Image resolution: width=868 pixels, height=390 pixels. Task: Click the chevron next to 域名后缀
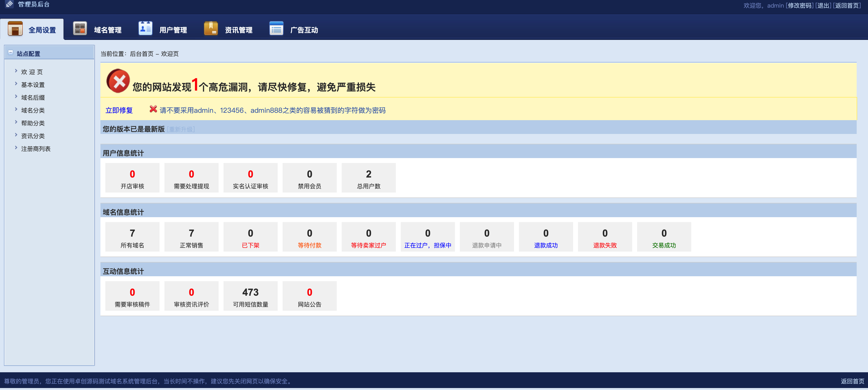click(16, 97)
